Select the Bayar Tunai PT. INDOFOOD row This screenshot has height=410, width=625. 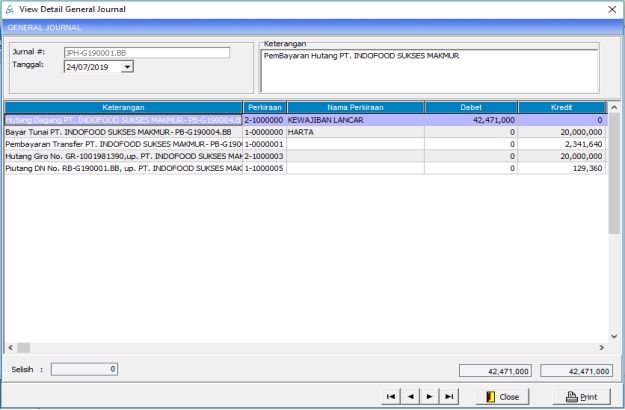[x=123, y=131]
